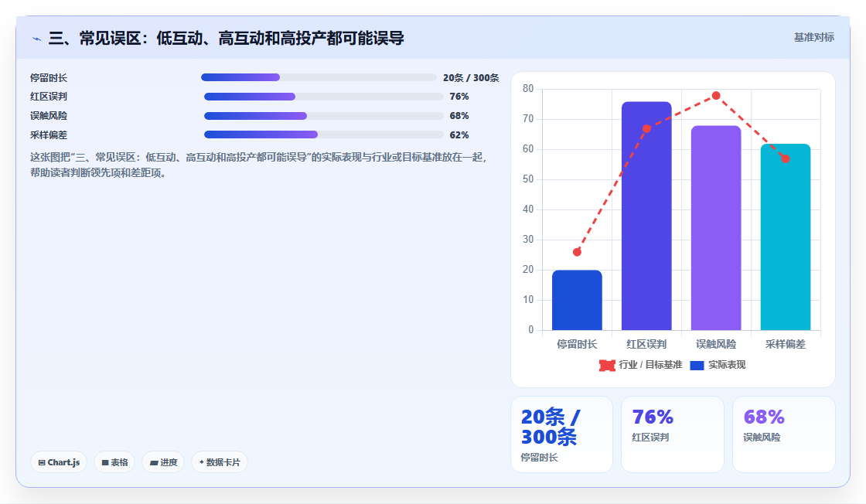
Task: Click the 红区误判 bar in the chart
Action: (646, 216)
